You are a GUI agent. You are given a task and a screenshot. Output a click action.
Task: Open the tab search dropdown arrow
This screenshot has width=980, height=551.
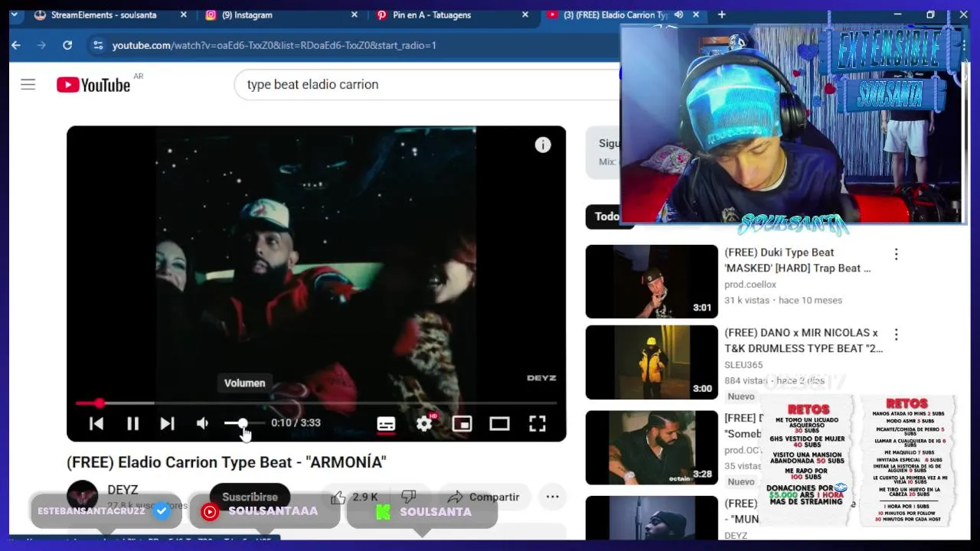tap(14, 15)
